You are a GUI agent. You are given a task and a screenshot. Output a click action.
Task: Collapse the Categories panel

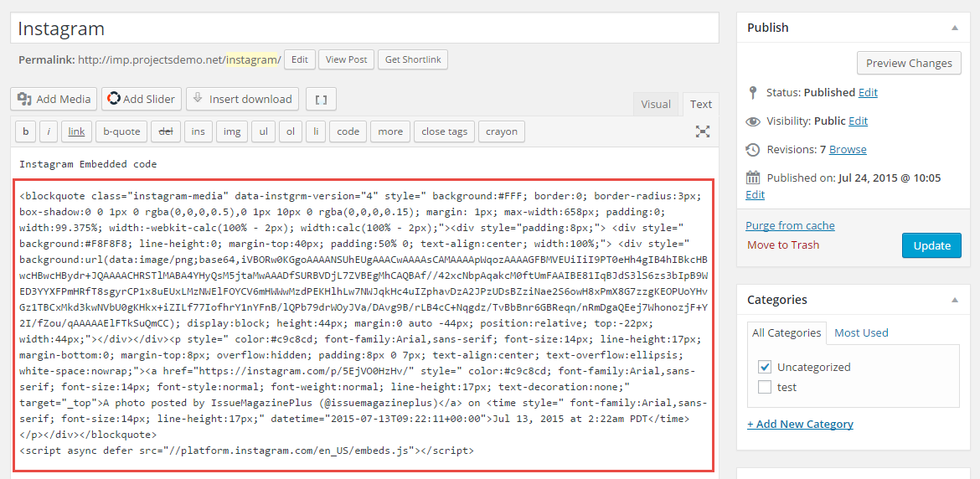pyautogui.click(x=955, y=300)
